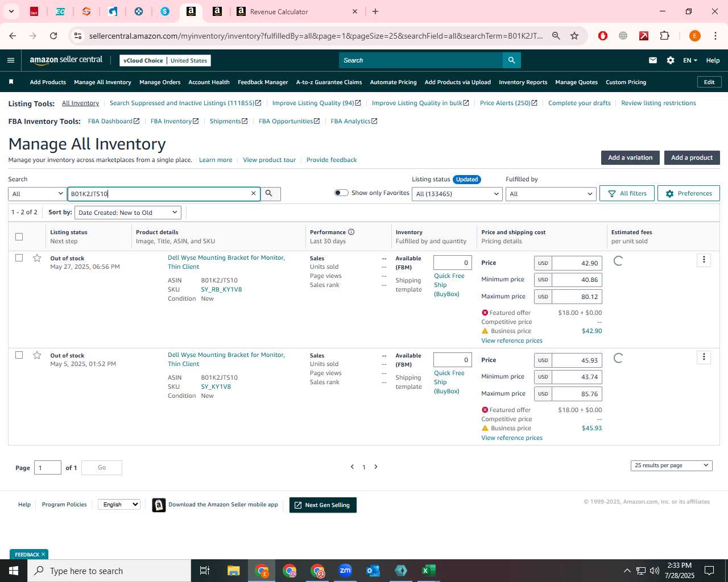Image resolution: width=728 pixels, height=582 pixels.
Task: Open actions menu for SY_KY1V8 row
Action: pyautogui.click(x=704, y=357)
